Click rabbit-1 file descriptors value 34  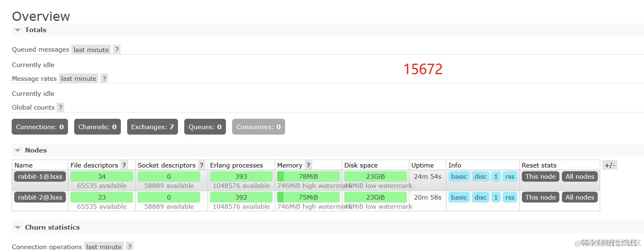click(x=102, y=177)
